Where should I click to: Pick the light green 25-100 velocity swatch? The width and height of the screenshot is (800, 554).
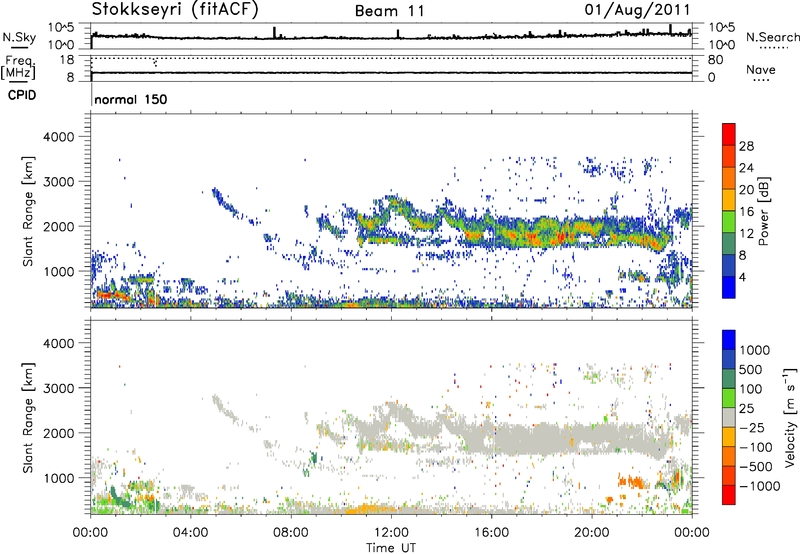tap(729, 398)
